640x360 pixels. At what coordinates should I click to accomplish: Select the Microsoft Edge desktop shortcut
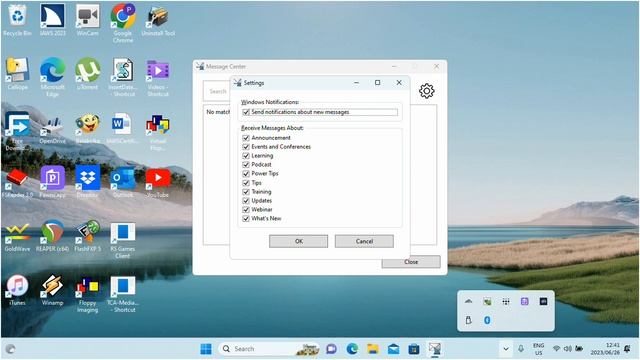pyautogui.click(x=53, y=78)
